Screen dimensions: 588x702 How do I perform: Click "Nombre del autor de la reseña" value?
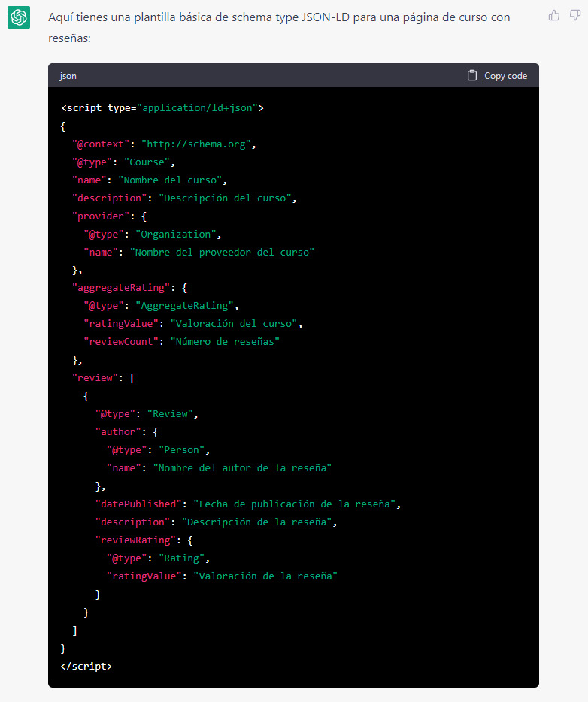(243, 467)
